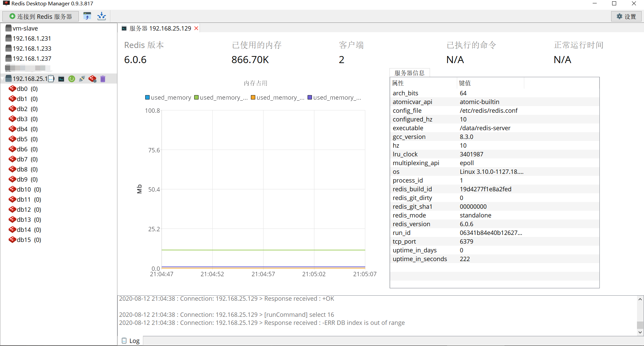Toggle the blue used_memory legend swatch
The image size is (644, 346).
147,97
